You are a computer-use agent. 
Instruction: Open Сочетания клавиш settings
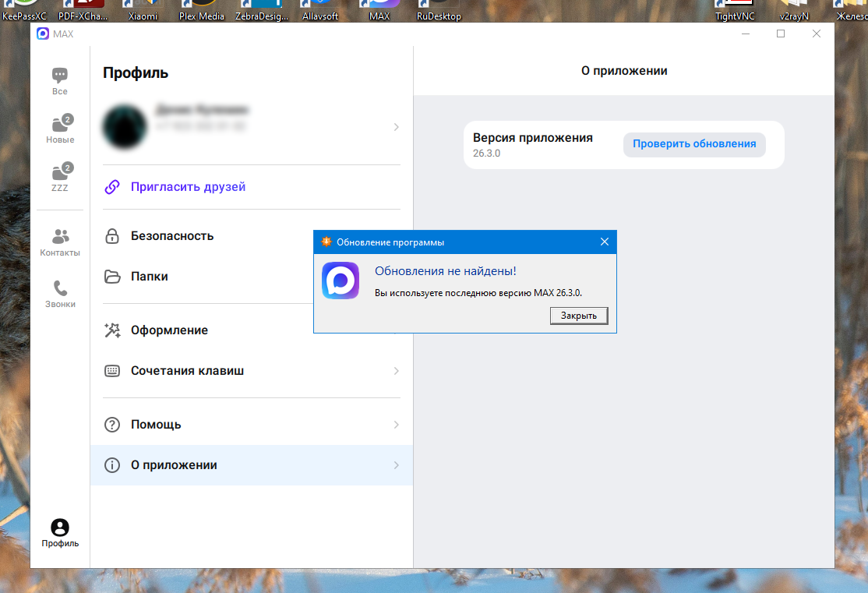[252, 370]
